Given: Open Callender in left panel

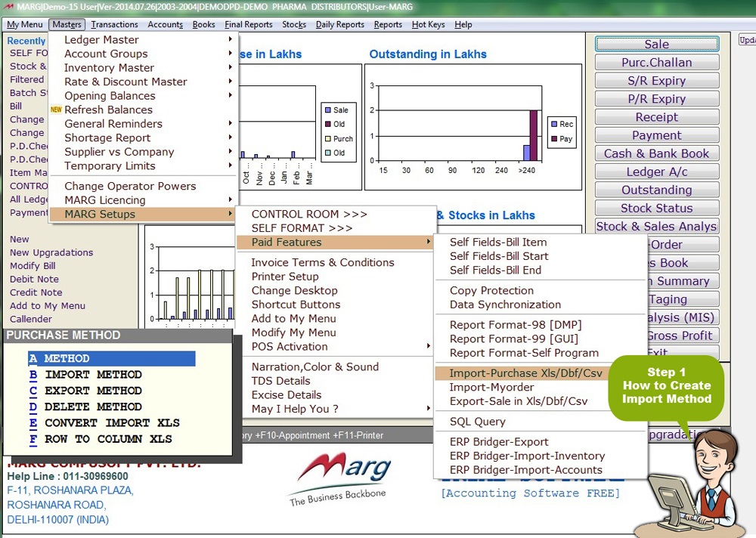Looking at the screenshot, I should tap(31, 319).
